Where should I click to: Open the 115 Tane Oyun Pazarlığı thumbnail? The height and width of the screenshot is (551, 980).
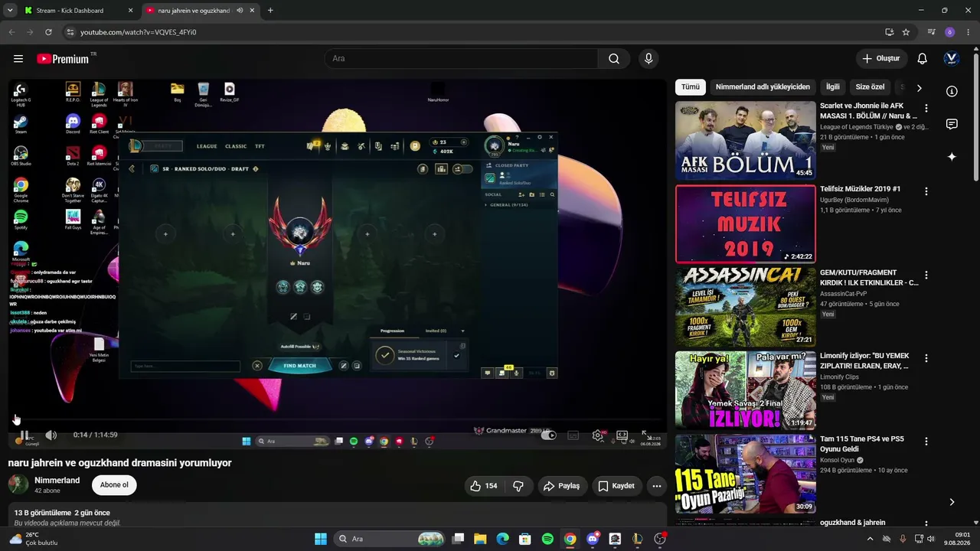(x=746, y=474)
